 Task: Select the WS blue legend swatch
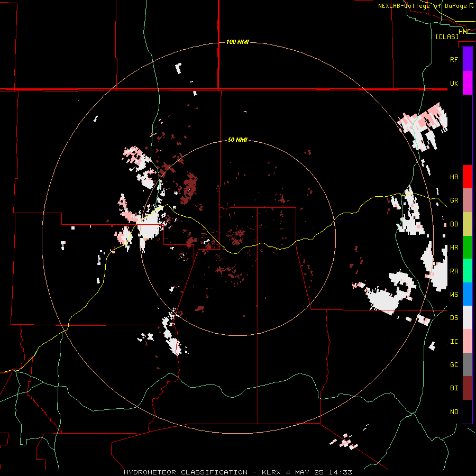tap(467, 294)
